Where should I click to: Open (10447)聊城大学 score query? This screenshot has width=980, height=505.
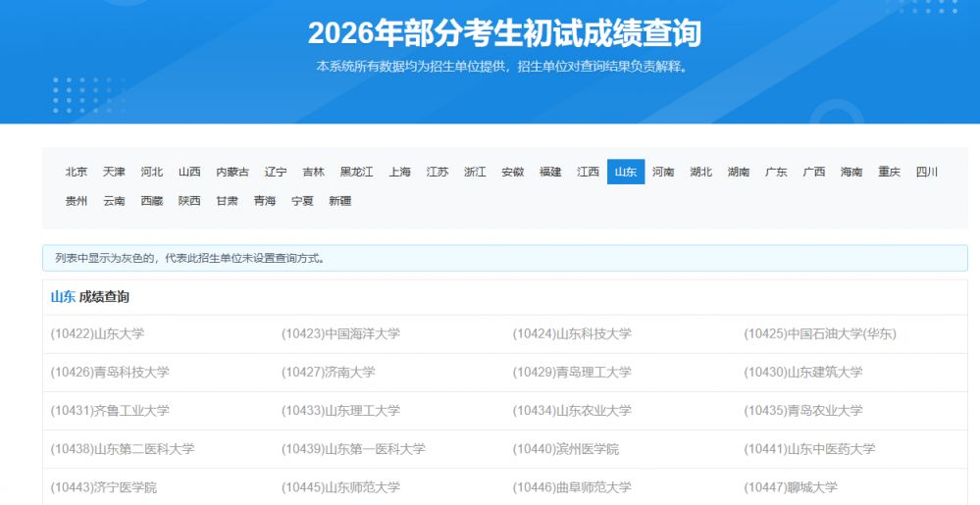click(791, 487)
